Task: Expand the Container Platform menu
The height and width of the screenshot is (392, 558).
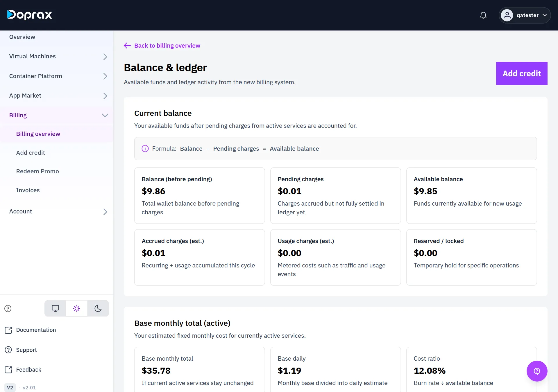Action: point(57,76)
